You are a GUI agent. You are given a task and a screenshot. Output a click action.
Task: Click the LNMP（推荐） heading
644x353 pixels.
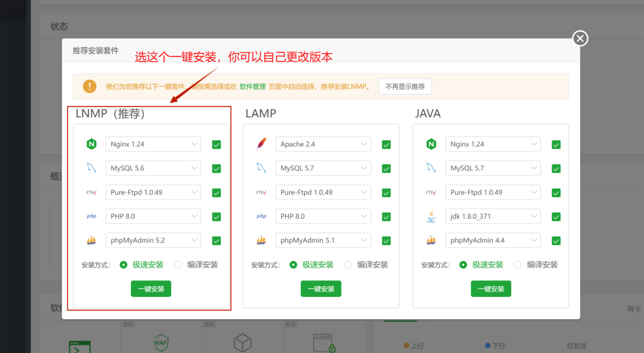pos(111,114)
